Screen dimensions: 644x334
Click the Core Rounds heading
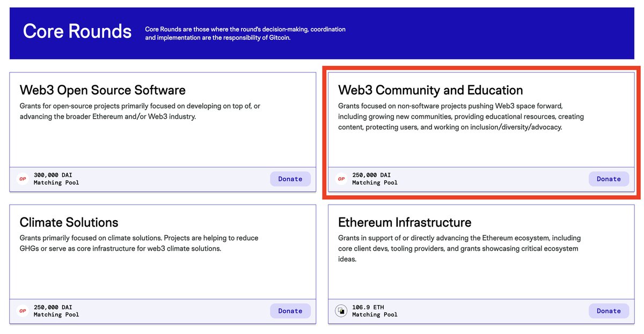click(77, 31)
